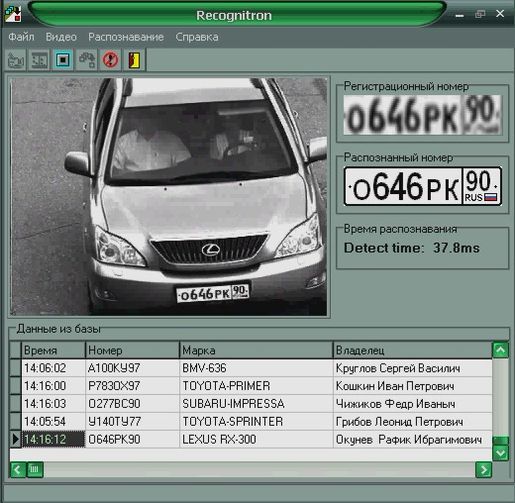
Task: Click the horizontal scroll left arrow
Action: 18,470
